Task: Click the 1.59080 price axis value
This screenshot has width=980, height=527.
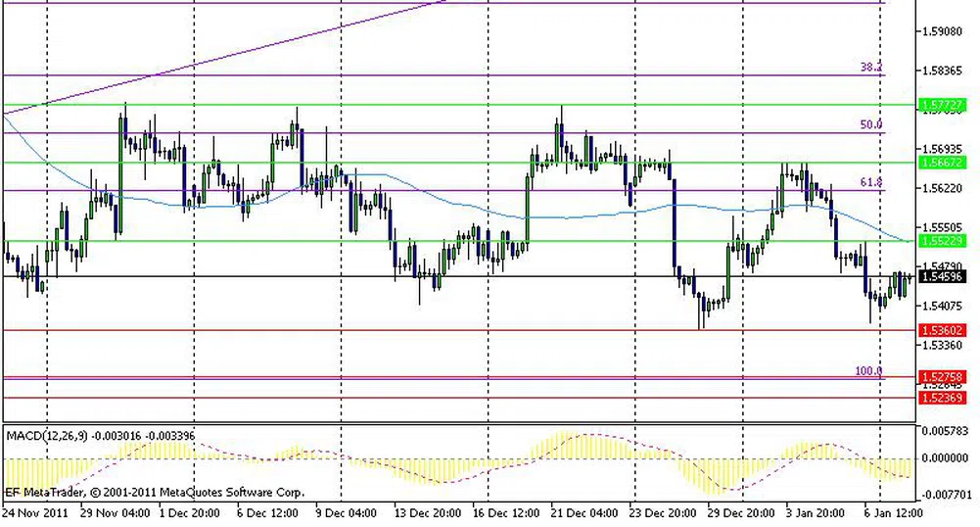Action: click(x=944, y=31)
